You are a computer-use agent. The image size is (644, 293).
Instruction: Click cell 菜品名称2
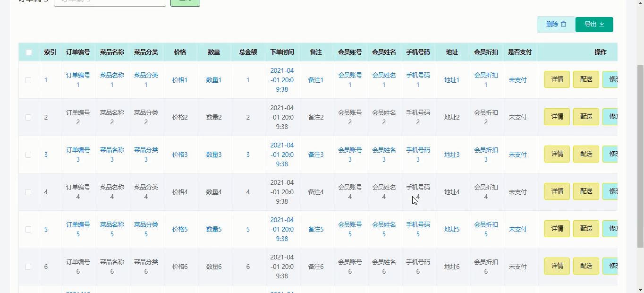tap(112, 117)
